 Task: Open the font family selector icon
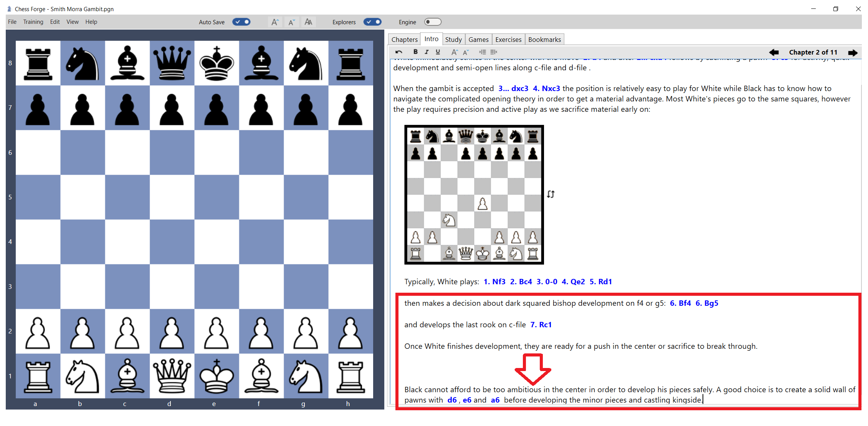coord(308,22)
